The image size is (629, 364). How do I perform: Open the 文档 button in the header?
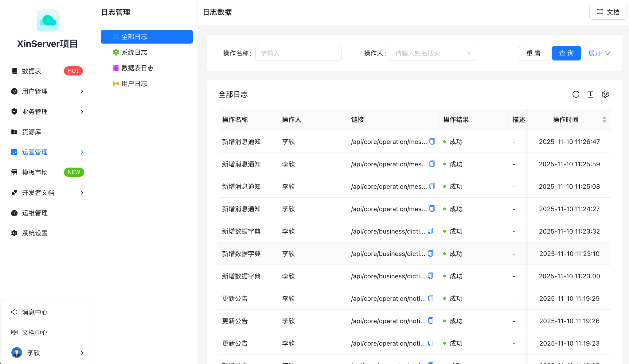tap(608, 12)
